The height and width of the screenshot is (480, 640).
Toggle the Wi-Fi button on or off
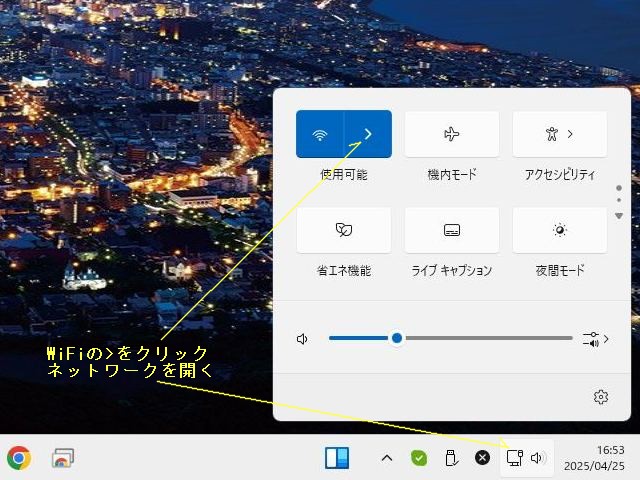[x=320, y=134]
